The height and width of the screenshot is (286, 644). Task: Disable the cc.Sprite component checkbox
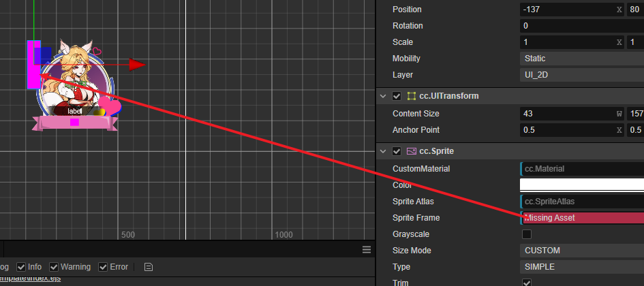[x=397, y=151]
